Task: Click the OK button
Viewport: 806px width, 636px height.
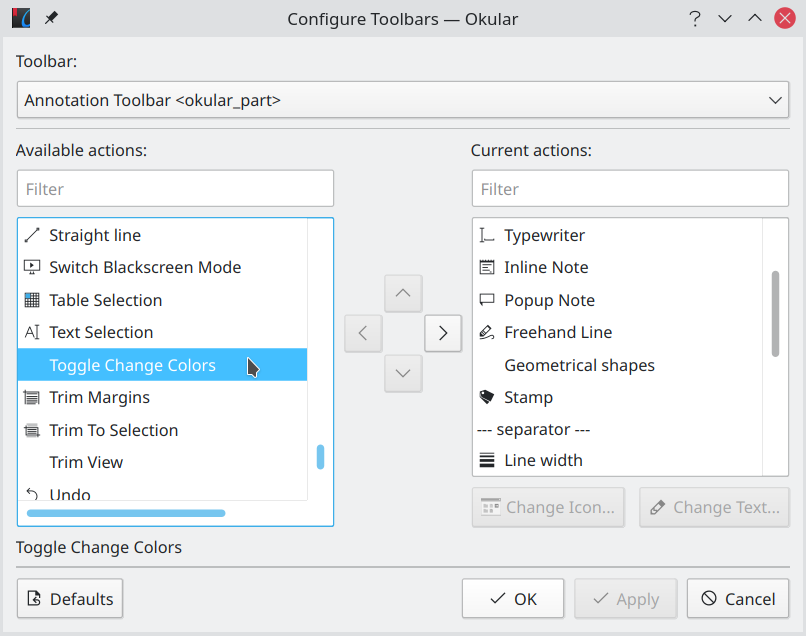Action: (512, 598)
